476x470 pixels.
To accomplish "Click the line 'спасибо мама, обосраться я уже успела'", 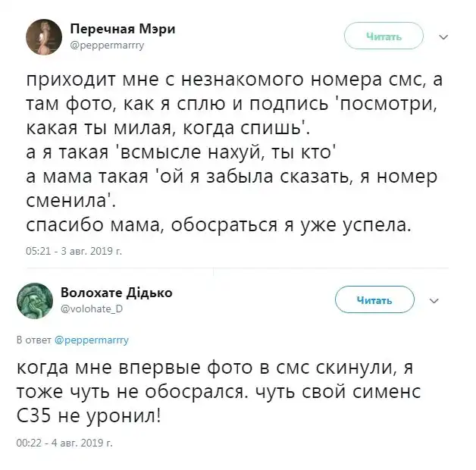I will [x=219, y=225].
